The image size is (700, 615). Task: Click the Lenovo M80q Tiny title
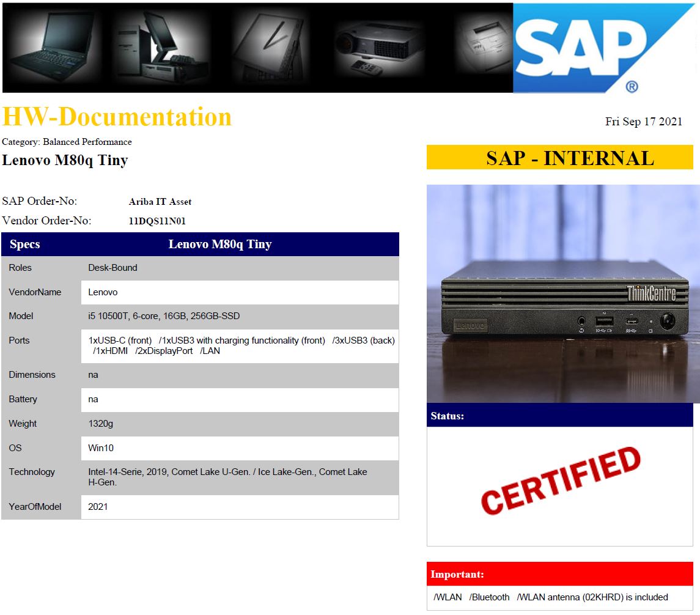pos(65,160)
